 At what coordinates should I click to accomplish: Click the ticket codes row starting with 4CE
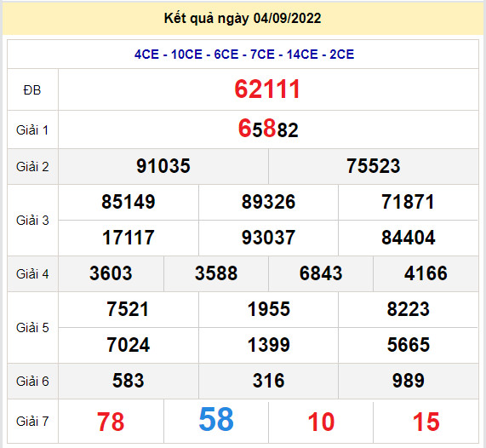[244, 55]
